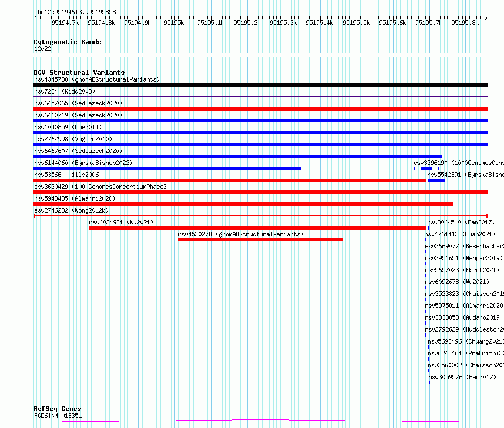Click the left arrow of the ruler
Screen dimensions: 504x428
tap(35, 18)
